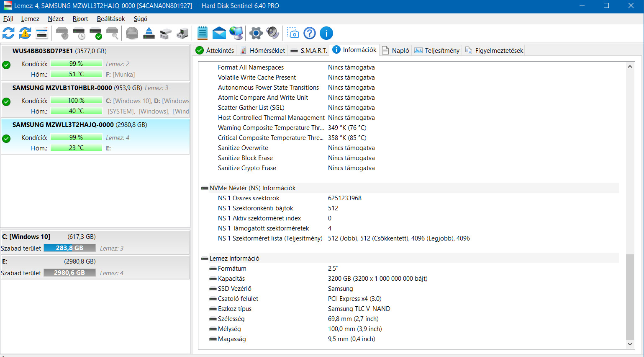Open the Fájl menu
Screen dimensions: 644x357
[x=8, y=19]
